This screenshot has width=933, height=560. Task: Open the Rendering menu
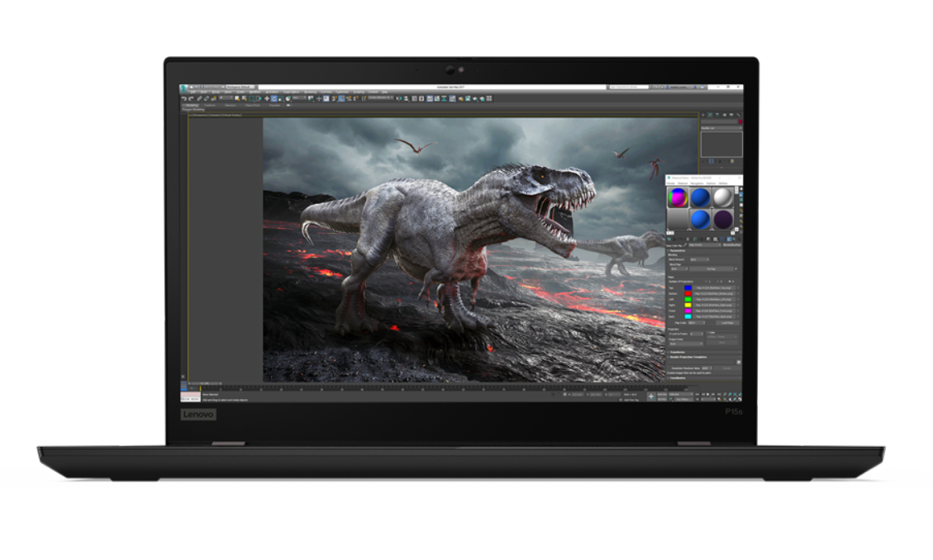(x=310, y=93)
